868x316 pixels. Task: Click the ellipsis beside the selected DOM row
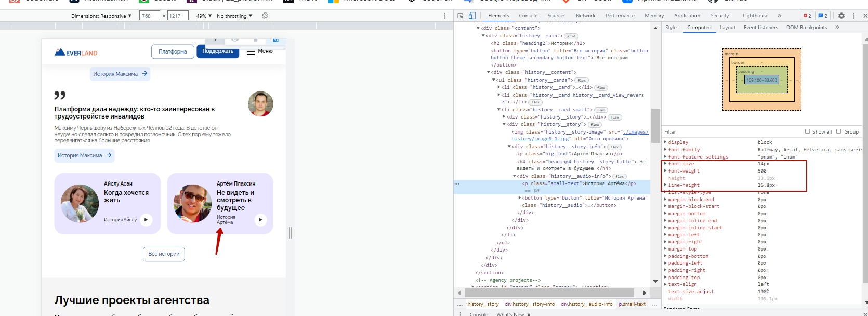coord(457,183)
